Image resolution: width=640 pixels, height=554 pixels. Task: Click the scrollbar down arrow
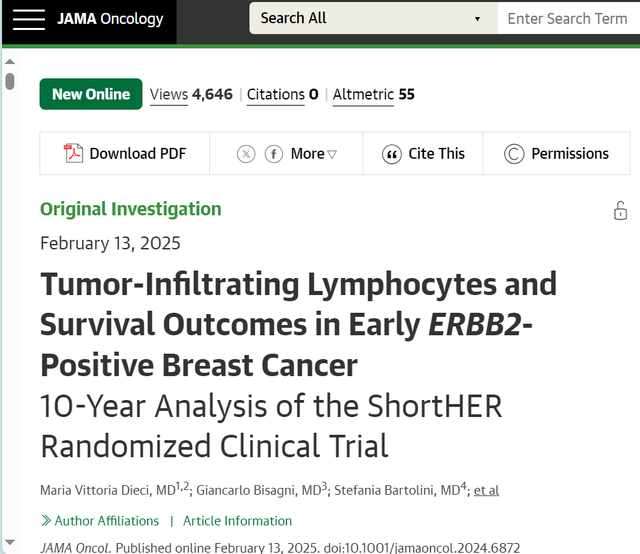(10, 542)
